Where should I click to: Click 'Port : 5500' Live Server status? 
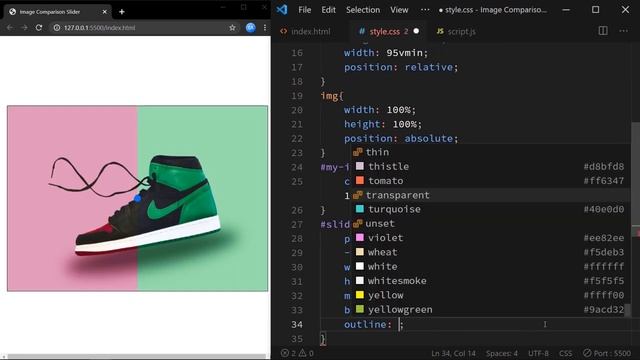point(607,353)
